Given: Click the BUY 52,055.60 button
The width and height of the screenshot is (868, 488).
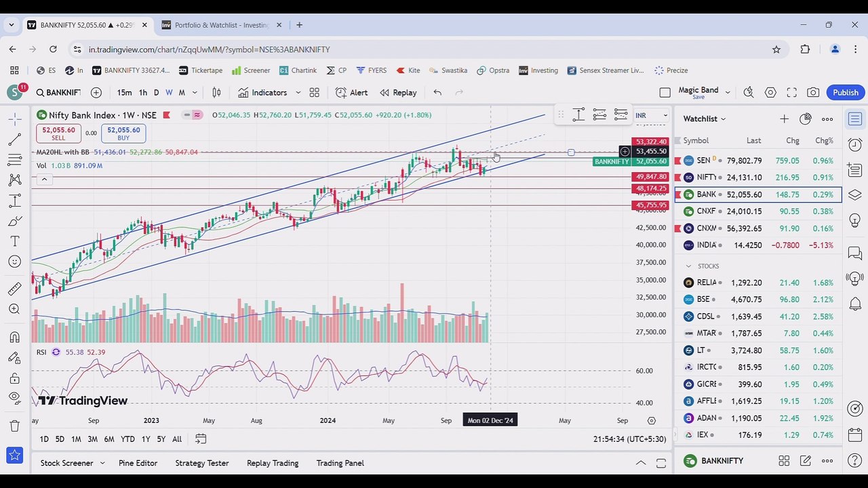Looking at the screenshot, I should tap(123, 134).
